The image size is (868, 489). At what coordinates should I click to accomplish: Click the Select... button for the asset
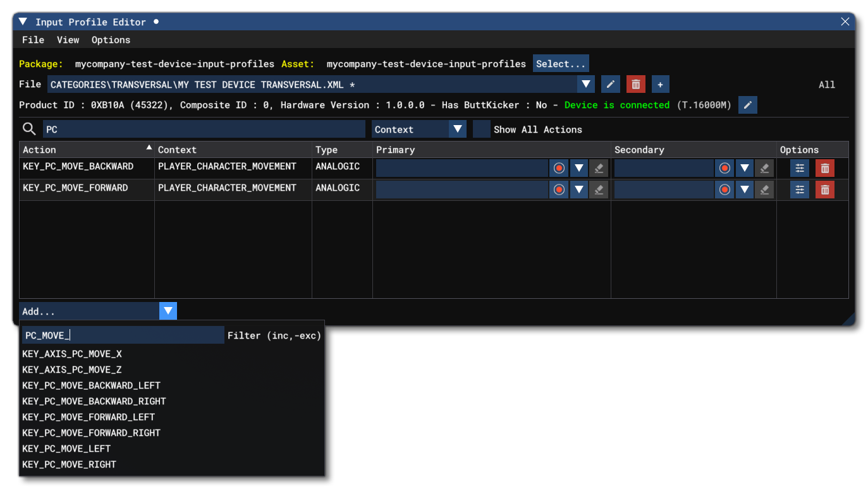click(x=560, y=63)
